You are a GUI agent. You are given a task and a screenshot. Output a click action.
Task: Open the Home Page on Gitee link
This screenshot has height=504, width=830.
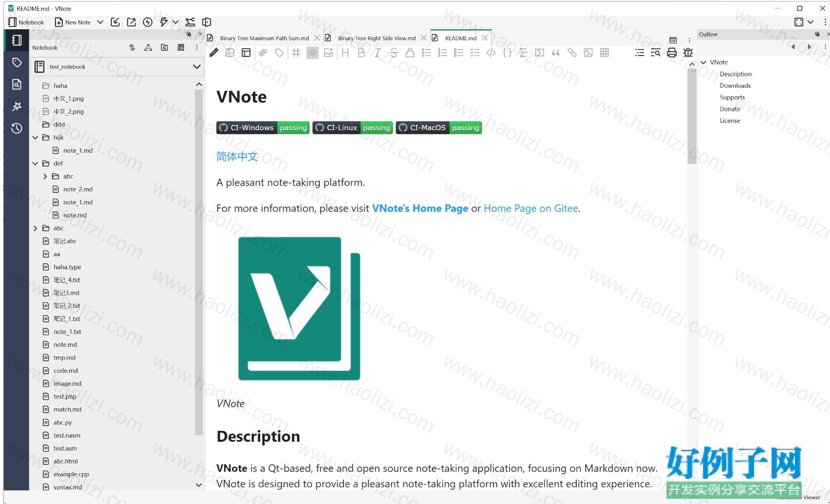point(531,208)
